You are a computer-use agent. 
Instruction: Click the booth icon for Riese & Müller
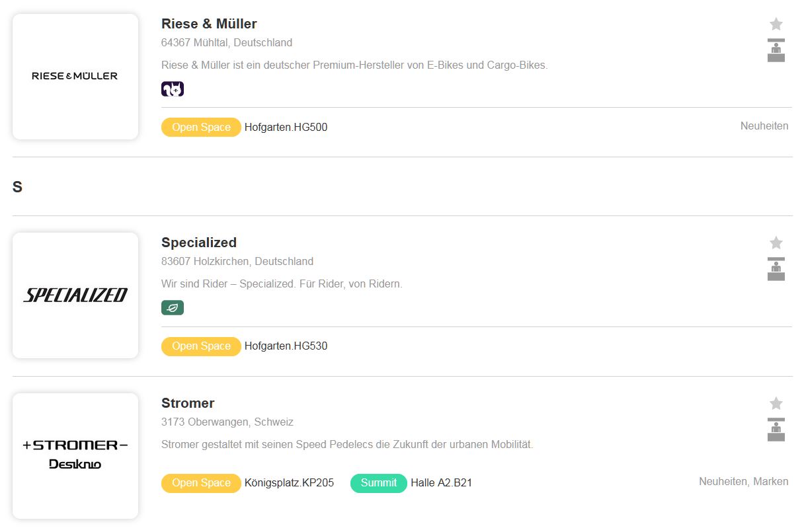coord(776,51)
